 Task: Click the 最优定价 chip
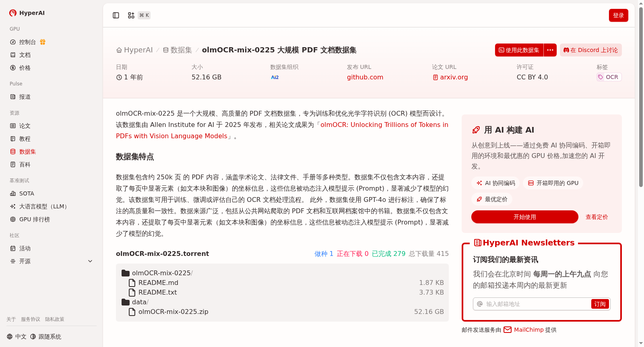(x=492, y=199)
